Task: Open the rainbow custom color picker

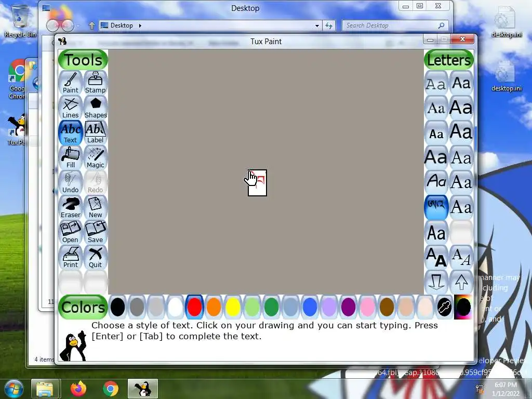Action: (x=463, y=307)
